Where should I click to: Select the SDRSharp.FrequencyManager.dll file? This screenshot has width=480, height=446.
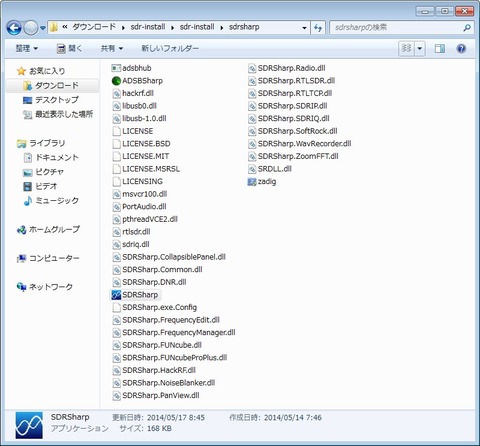[x=174, y=333]
